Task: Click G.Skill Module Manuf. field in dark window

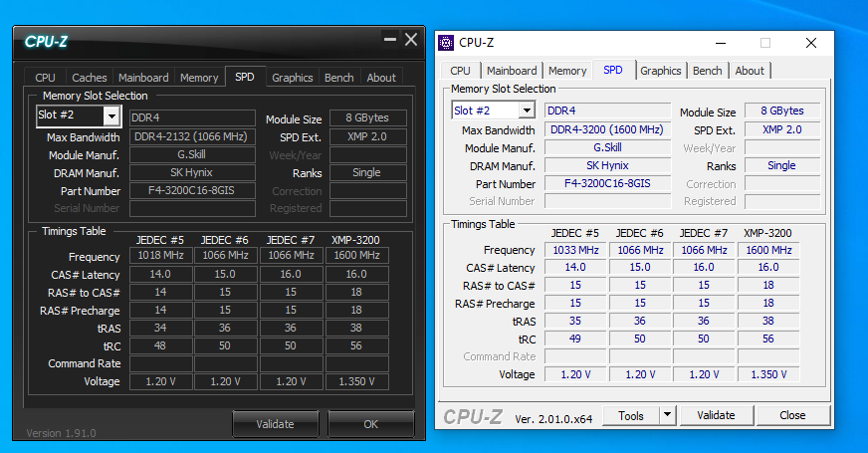Action: click(192, 154)
